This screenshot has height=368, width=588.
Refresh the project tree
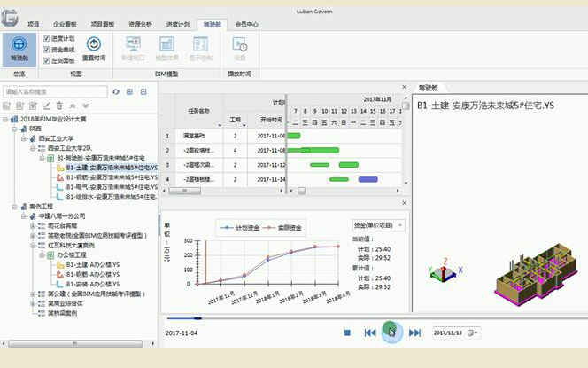click(x=116, y=91)
